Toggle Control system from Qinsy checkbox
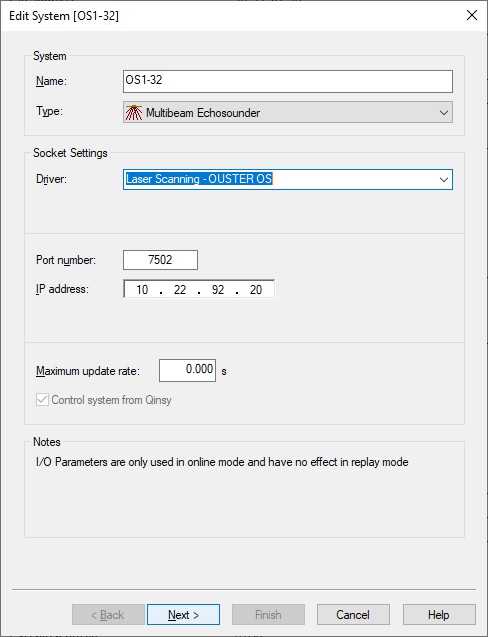Screen dimensions: 488x637 point(42,400)
